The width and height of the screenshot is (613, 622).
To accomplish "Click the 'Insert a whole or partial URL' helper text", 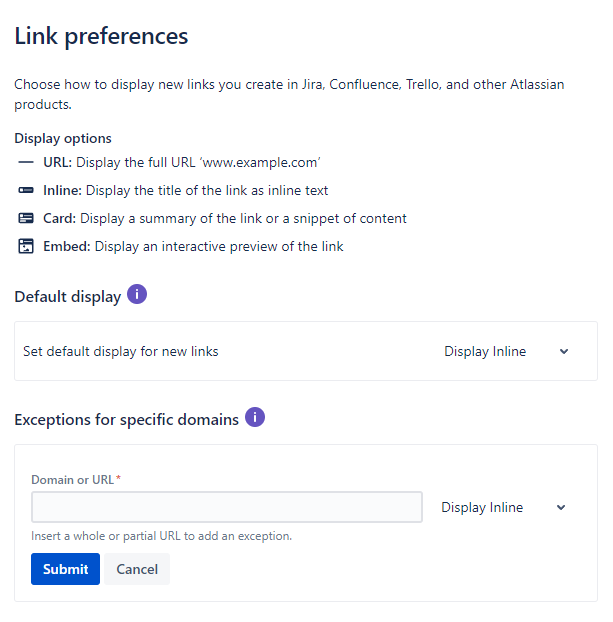I will (x=161, y=536).
